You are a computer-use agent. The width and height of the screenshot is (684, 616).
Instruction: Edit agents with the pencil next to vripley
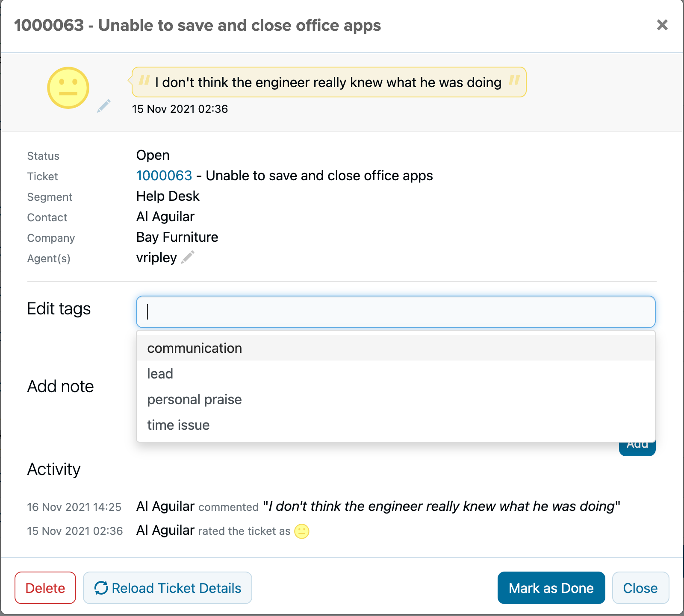pos(188,257)
